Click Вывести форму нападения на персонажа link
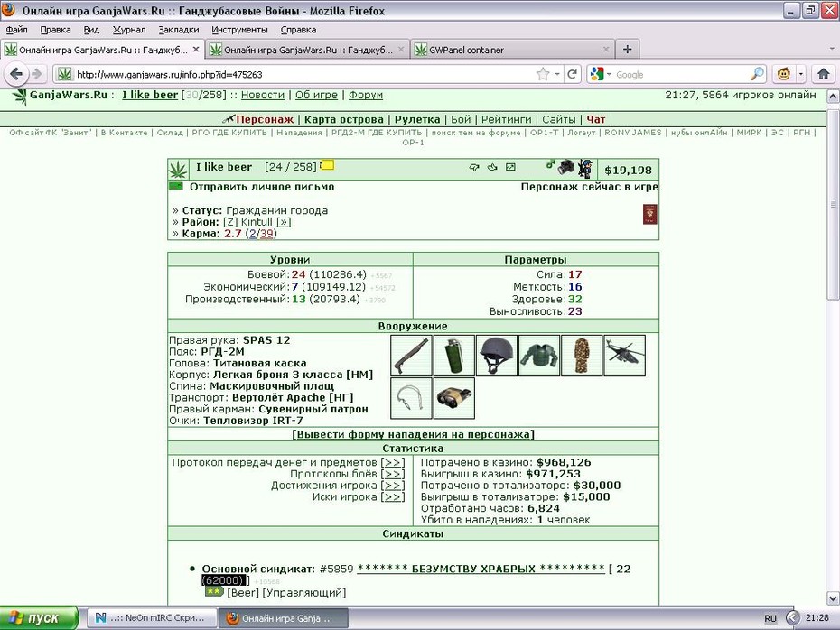Screen dimensions: 840x630 pos(413,434)
